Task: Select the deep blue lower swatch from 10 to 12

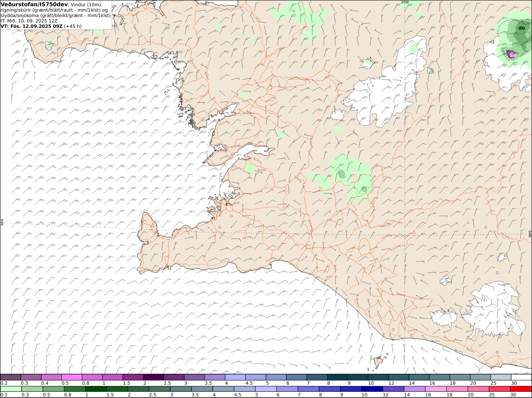Action: click(x=372, y=389)
